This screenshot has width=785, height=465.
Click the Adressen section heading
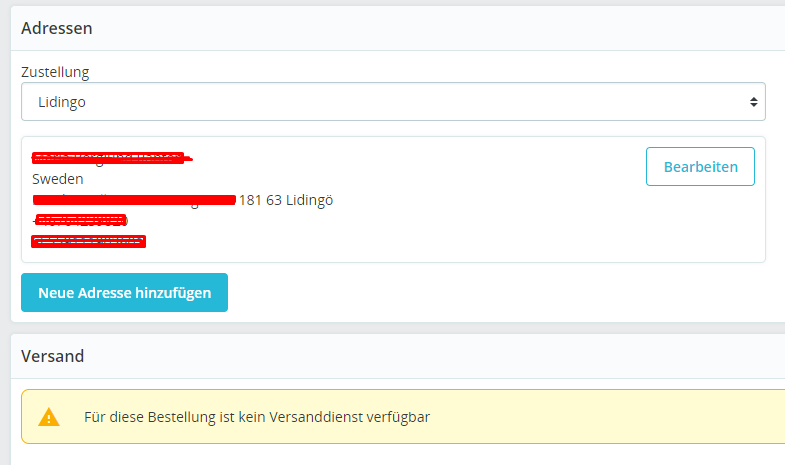pyautogui.click(x=57, y=29)
